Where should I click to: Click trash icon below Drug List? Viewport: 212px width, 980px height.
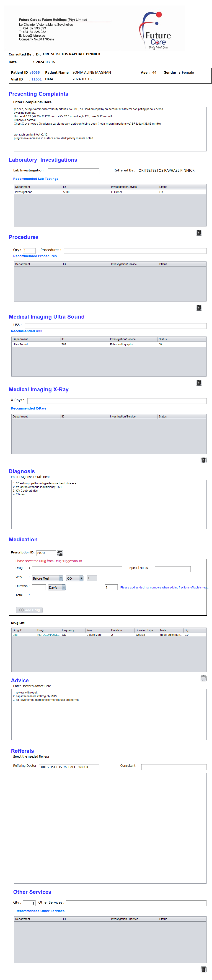click(203, 678)
